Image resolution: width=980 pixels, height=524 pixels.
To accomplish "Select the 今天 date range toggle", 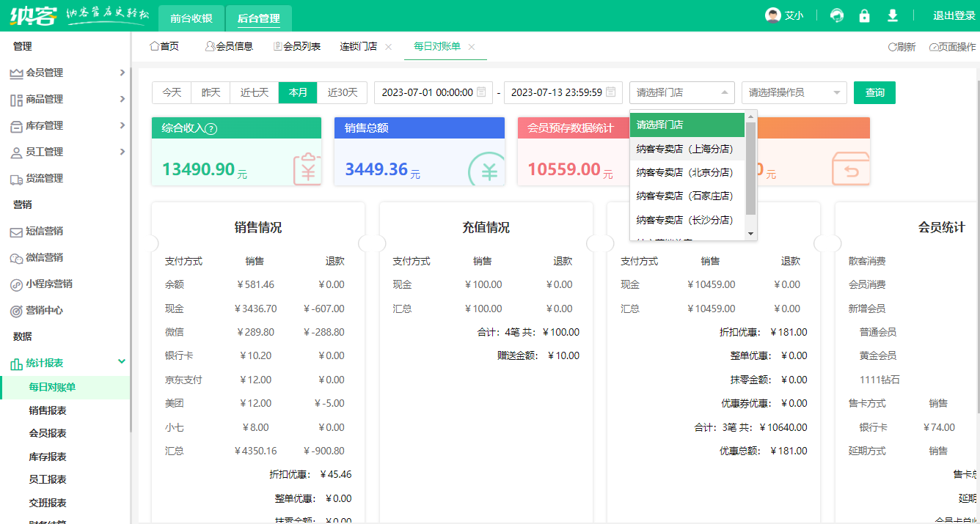I will [x=172, y=92].
